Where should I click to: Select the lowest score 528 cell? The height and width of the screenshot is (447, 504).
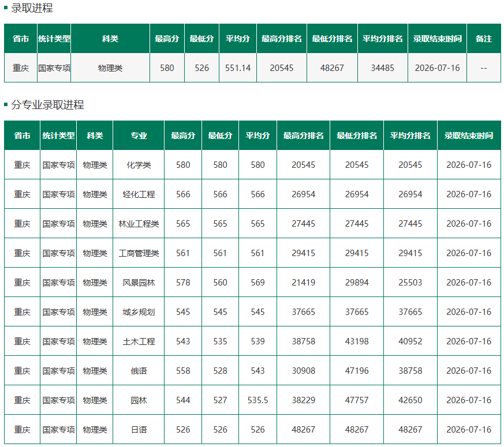[220, 371]
